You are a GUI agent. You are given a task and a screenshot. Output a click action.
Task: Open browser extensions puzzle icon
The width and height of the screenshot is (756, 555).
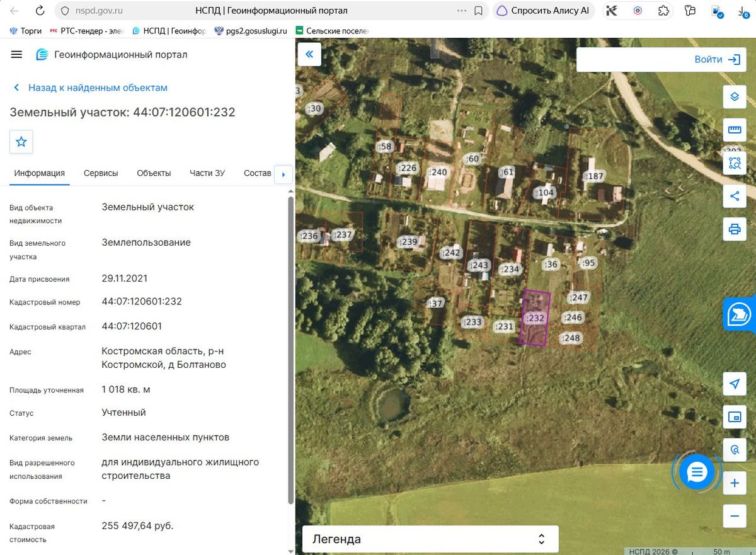[x=663, y=11]
